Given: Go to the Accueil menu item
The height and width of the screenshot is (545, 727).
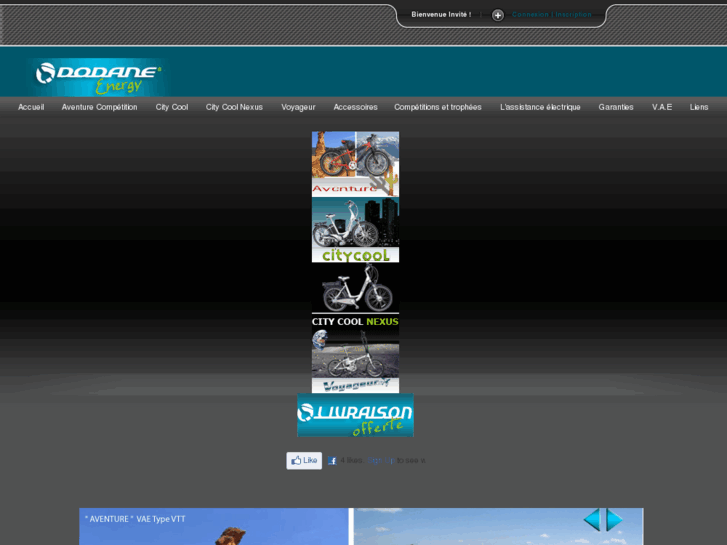Looking at the screenshot, I should click(31, 107).
